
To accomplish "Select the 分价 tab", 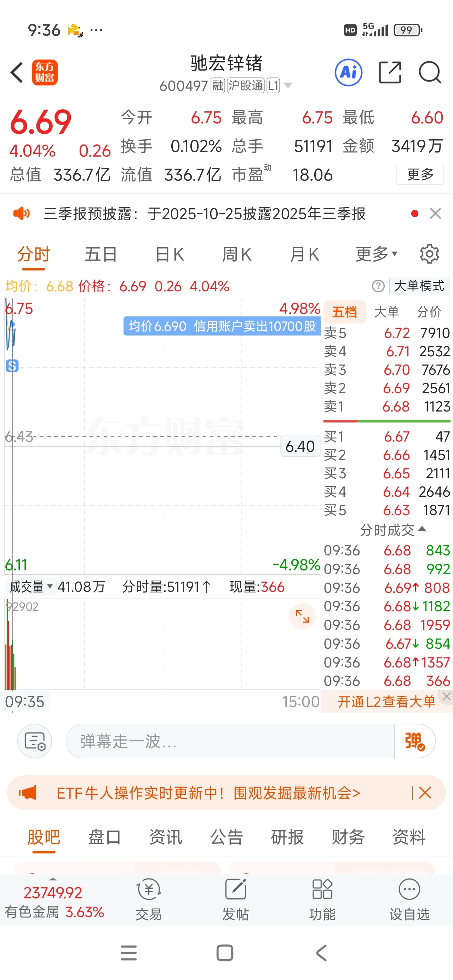I will point(429,312).
